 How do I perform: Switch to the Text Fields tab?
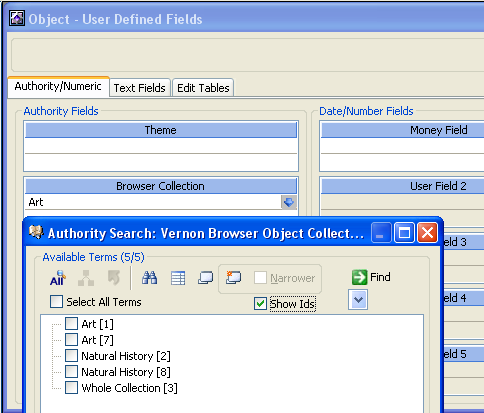(140, 88)
